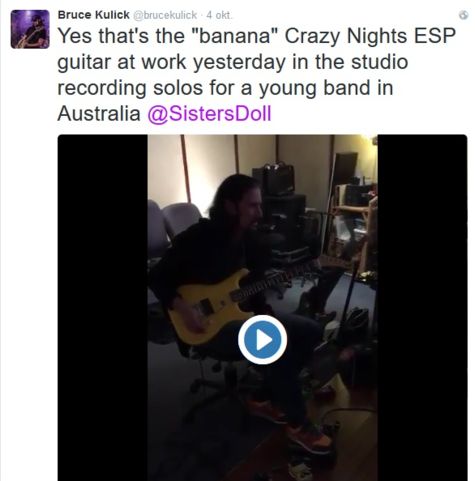Open the tweet's 4 okt. timestamp
Image resolution: width=475 pixels, height=481 pixels.
219,15
